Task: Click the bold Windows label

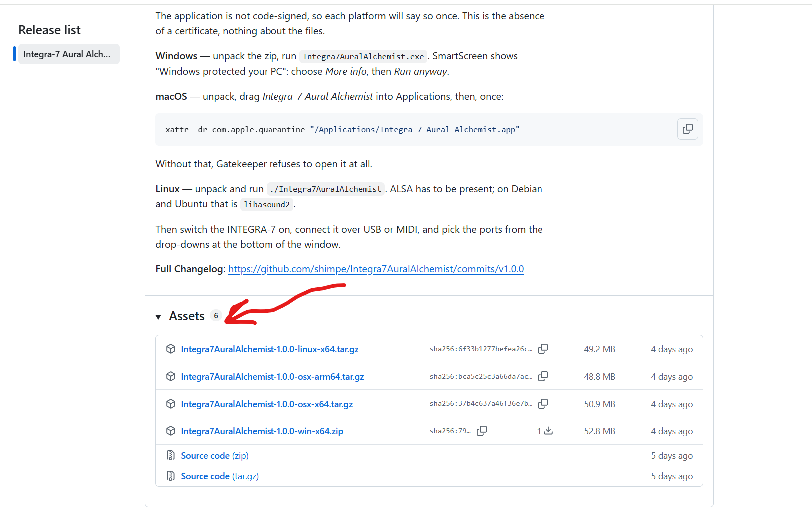Action: 176,56
